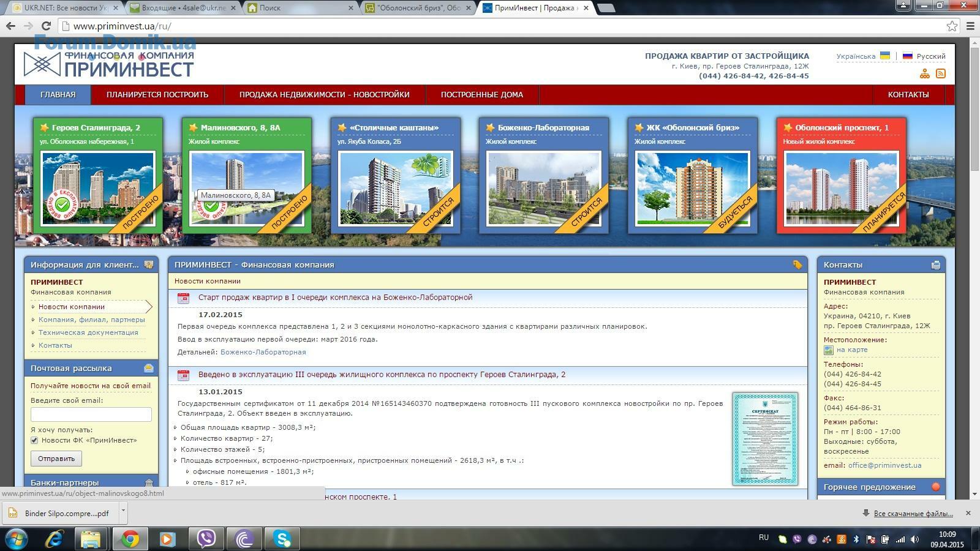The image size is (980, 551).
Task: Click the tag icon in ПРИМИНВЕСТ news header
Action: 797,264
